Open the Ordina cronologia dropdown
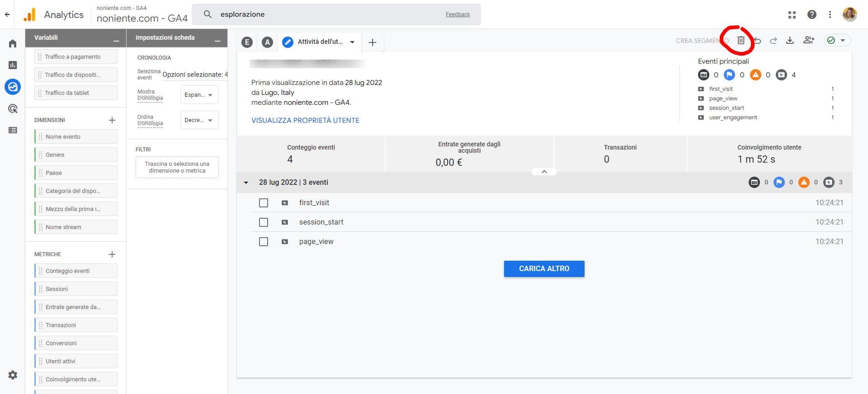 pyautogui.click(x=199, y=120)
